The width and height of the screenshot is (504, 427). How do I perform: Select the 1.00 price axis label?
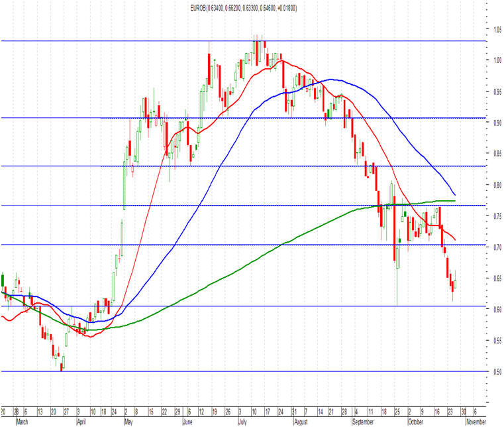[x=497, y=60]
